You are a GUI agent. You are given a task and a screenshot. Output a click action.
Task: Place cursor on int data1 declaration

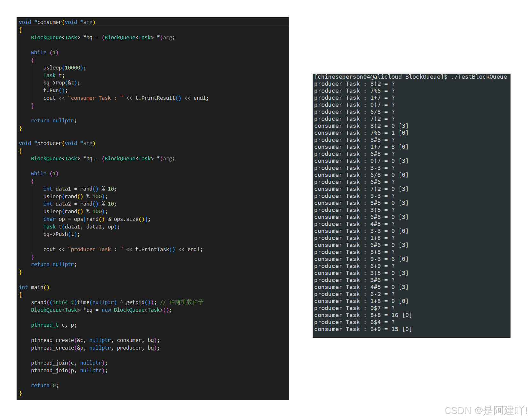[80, 189]
